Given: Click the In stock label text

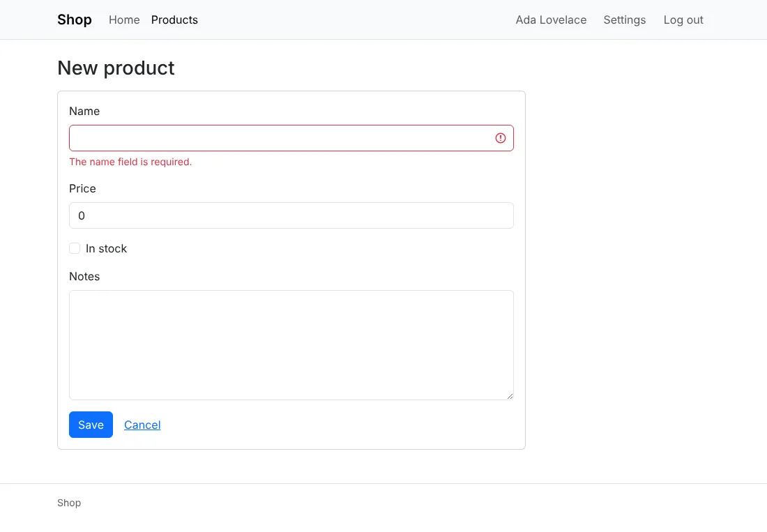Looking at the screenshot, I should tap(106, 248).
